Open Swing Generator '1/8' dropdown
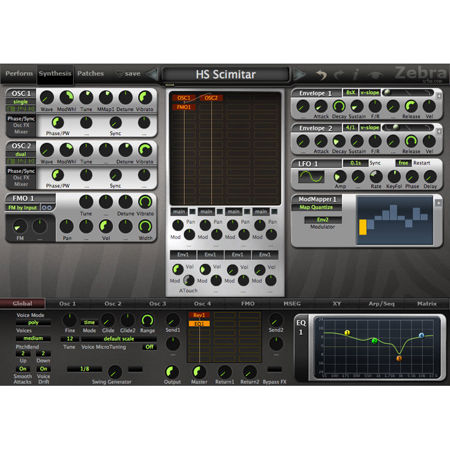 pyautogui.click(x=85, y=369)
